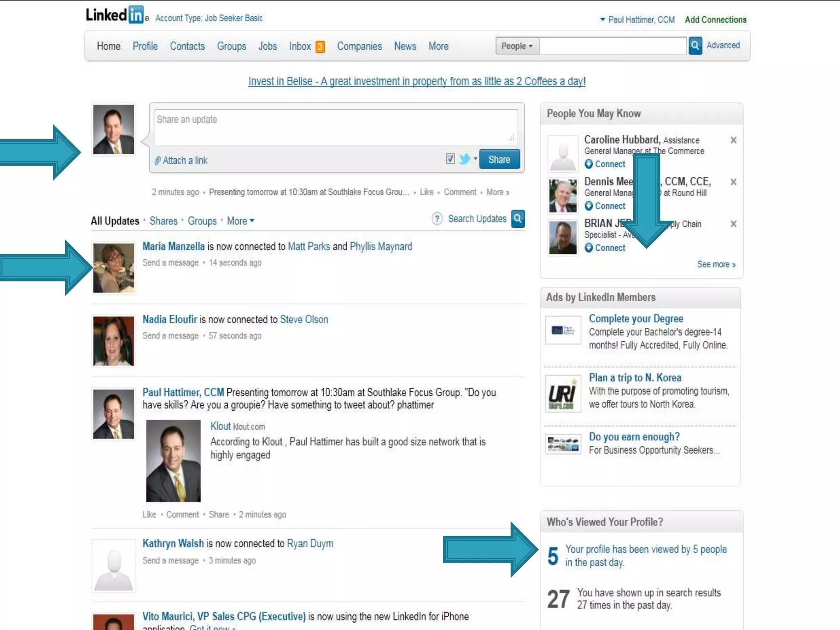Click the blue Share button
The image size is (840, 630).
(499, 160)
